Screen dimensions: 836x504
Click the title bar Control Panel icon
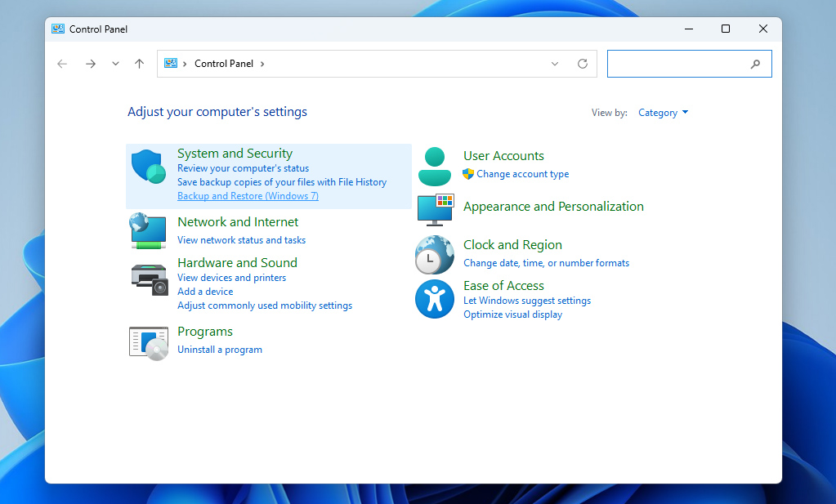pyautogui.click(x=57, y=29)
